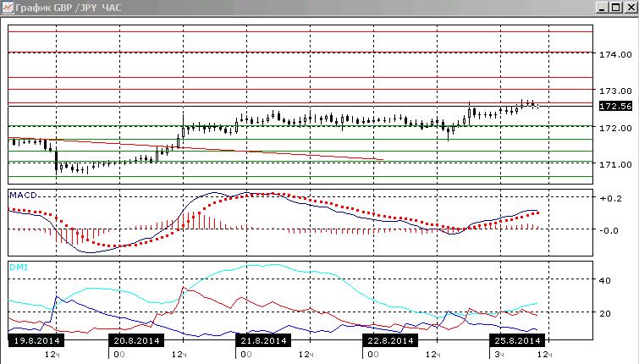Click the 174.00 price axis label

click(615, 55)
